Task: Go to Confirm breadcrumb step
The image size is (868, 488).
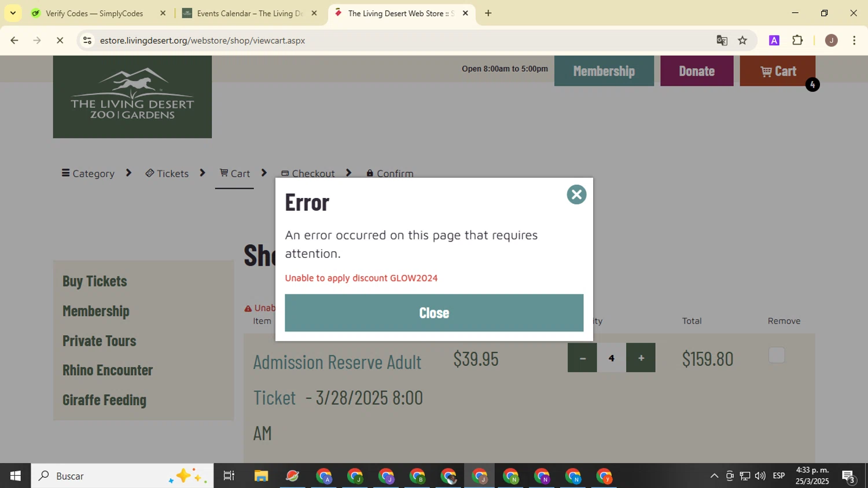Action: pos(389,173)
